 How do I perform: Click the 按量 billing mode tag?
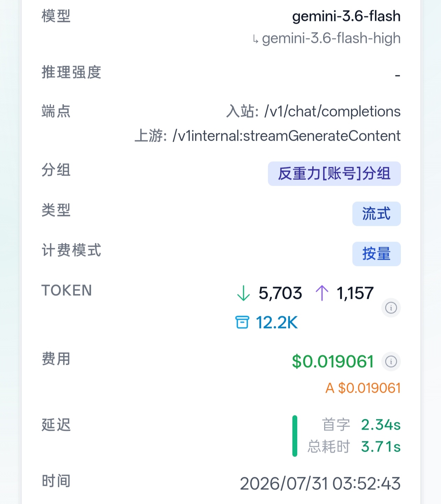coord(376,254)
